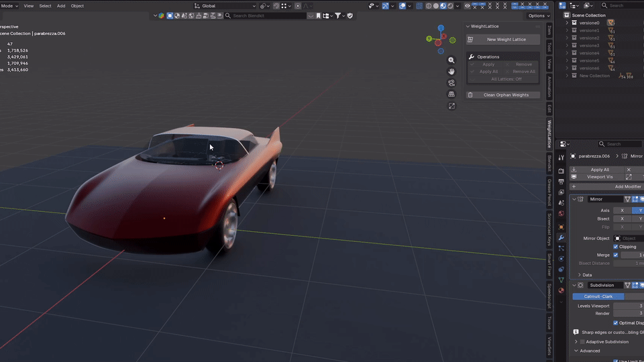
Task: Select Catmull-Clark subdivision type
Action: click(x=598, y=296)
